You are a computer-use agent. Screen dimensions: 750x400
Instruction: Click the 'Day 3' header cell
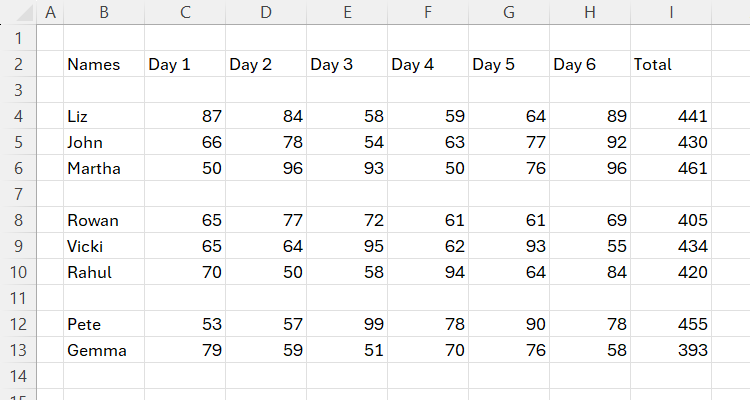click(346, 64)
